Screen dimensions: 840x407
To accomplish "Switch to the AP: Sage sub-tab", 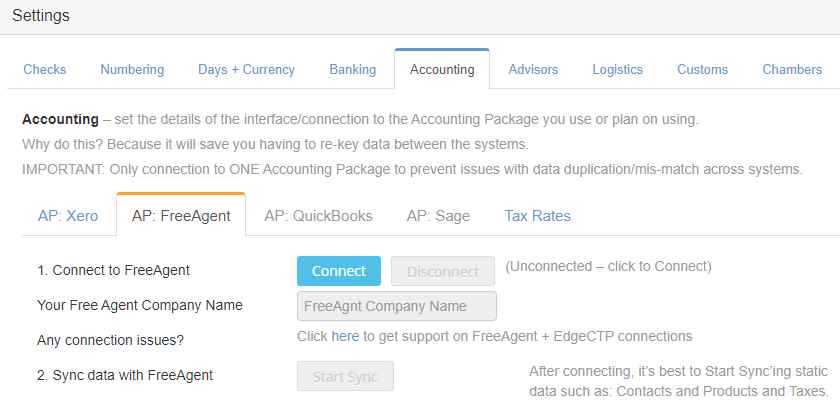I will click(x=438, y=216).
